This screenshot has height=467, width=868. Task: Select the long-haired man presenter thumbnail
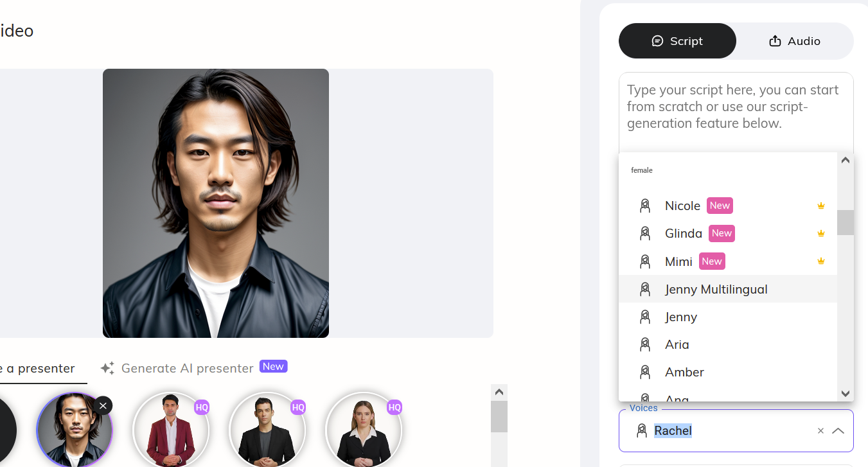point(75,430)
